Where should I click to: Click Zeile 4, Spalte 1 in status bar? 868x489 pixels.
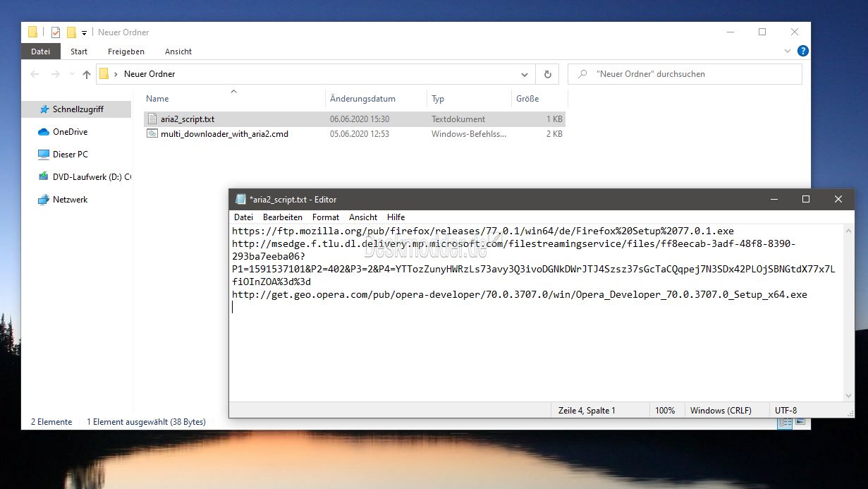pos(587,410)
